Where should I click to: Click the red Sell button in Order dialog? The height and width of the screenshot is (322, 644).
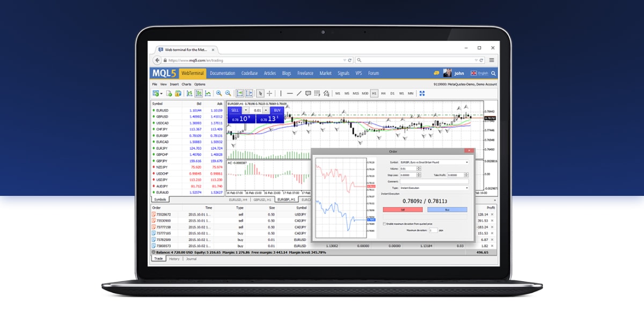(x=402, y=209)
